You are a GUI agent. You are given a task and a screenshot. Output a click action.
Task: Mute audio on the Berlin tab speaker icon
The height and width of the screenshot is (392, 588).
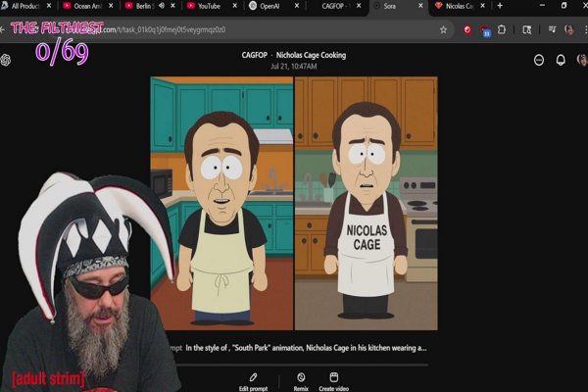tap(162, 6)
